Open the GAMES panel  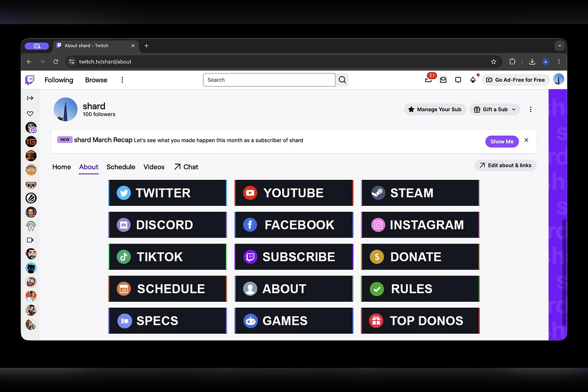[294, 321]
